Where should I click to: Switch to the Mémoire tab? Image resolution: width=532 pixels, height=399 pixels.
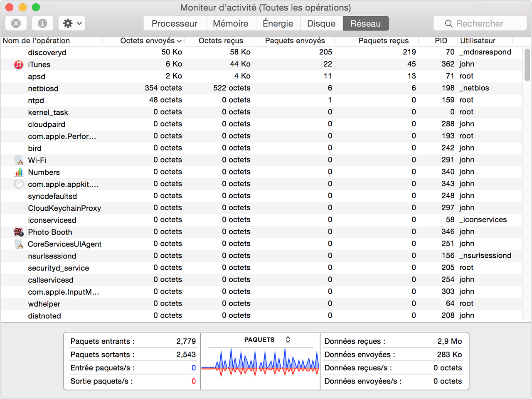point(231,23)
